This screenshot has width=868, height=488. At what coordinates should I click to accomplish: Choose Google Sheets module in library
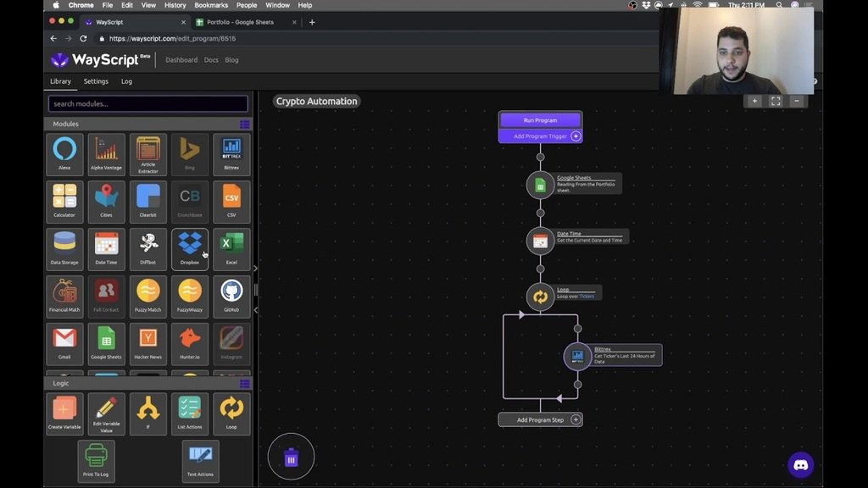[106, 344]
